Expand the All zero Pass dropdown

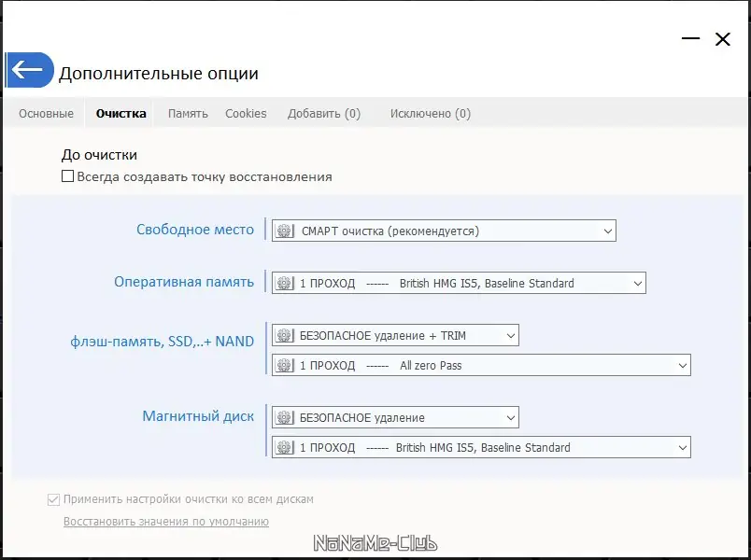[481, 365]
